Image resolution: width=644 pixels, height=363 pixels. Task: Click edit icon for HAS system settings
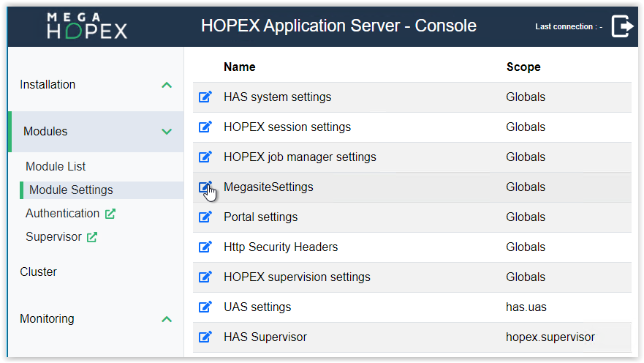click(205, 97)
